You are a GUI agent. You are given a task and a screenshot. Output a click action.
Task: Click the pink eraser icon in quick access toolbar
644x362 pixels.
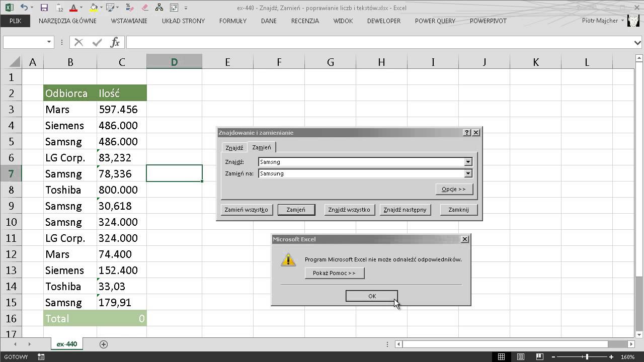coord(145,8)
